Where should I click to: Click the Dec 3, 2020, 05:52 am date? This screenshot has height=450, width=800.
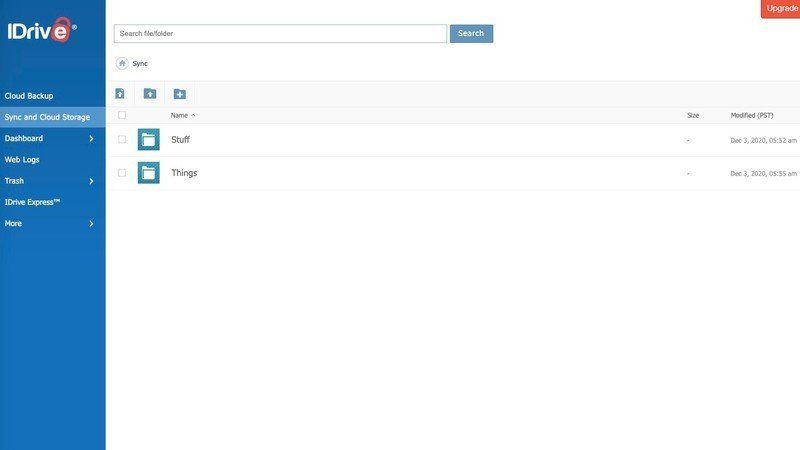pyautogui.click(x=763, y=140)
